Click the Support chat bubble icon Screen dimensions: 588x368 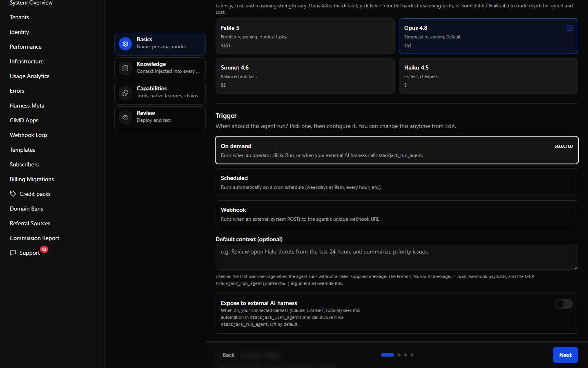pos(13,253)
